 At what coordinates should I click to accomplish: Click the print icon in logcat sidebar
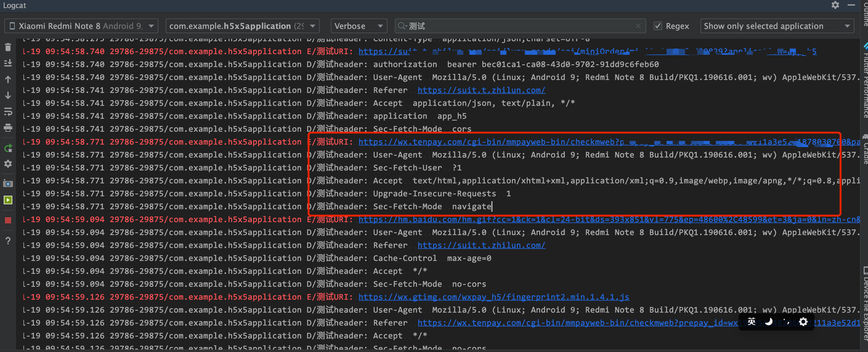[x=8, y=128]
